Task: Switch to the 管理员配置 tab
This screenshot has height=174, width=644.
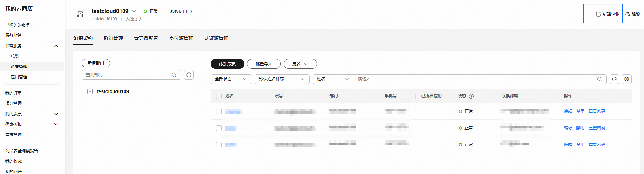Action: point(146,38)
